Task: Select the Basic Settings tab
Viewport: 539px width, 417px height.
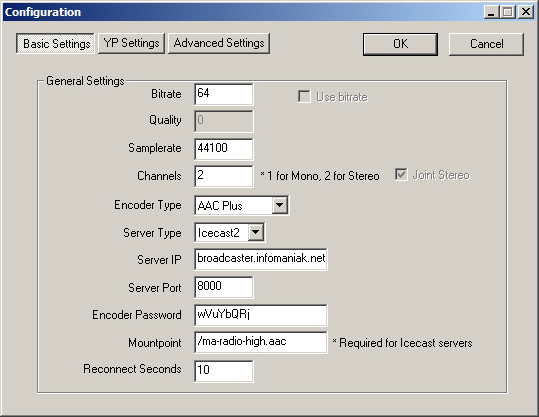Action: coord(55,43)
